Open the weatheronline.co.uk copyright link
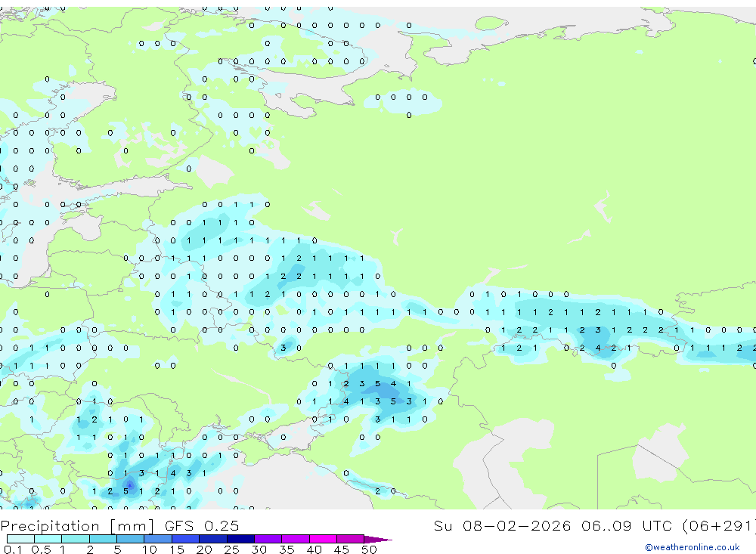756x554 pixels. [x=692, y=547]
